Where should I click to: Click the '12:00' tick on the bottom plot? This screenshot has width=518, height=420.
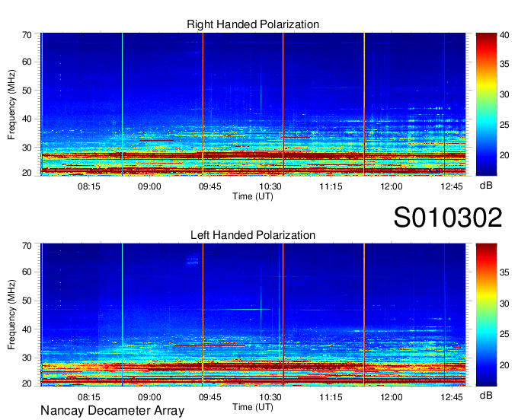[x=391, y=397]
